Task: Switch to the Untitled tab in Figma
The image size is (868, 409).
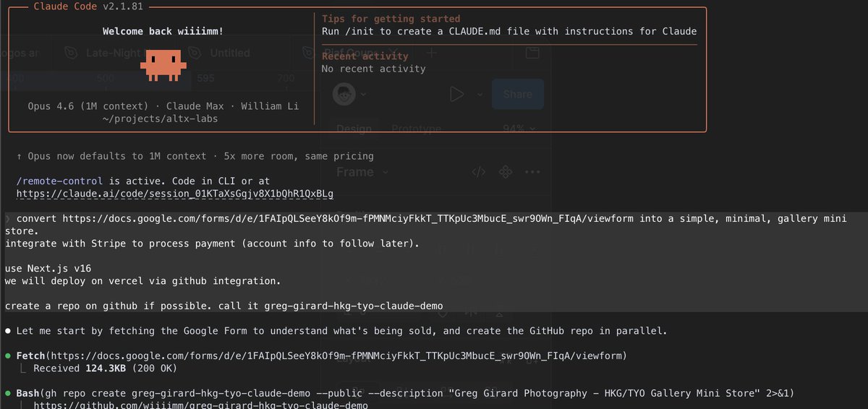Action: (230, 53)
